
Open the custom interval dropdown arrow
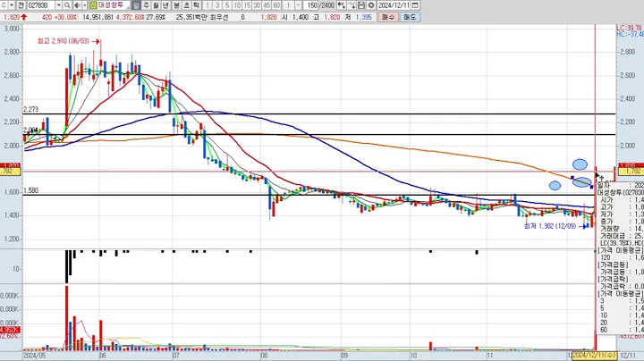pos(298,5)
